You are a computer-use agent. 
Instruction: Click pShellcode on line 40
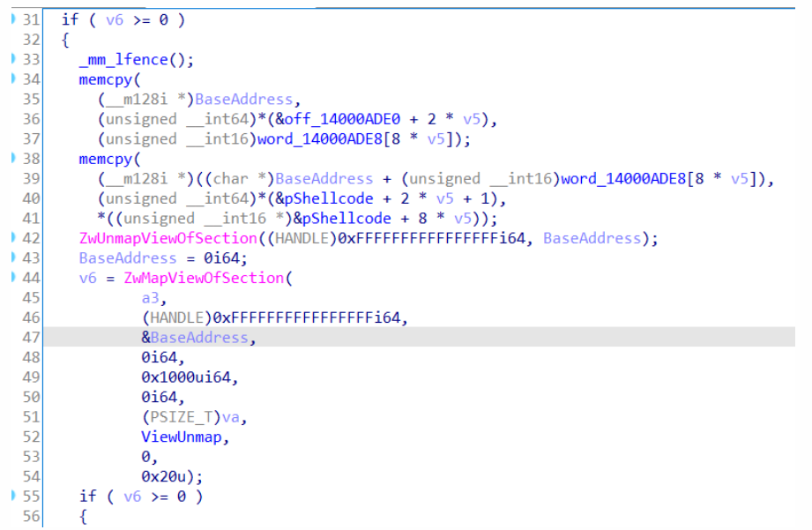[329, 198]
